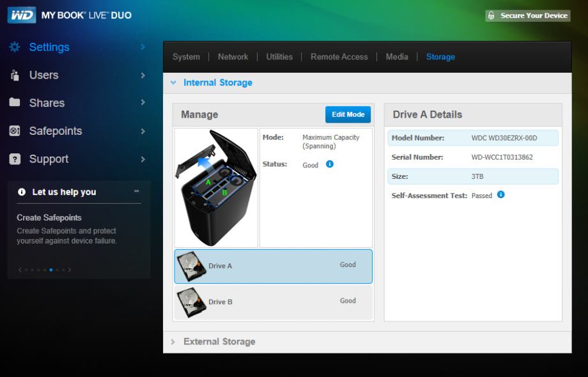The height and width of the screenshot is (377, 588).
Task: Click the Drive A hard disk icon
Action: (191, 266)
